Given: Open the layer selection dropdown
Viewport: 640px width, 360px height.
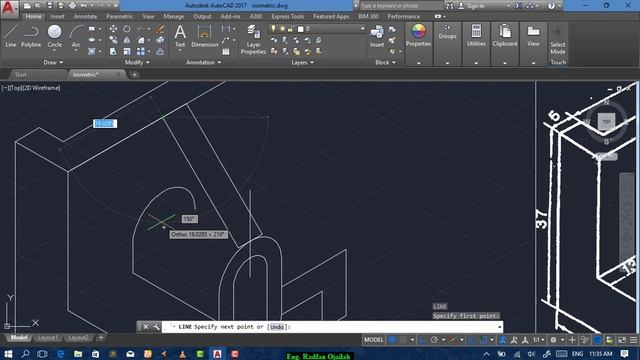Looking at the screenshot, I should click(362, 29).
